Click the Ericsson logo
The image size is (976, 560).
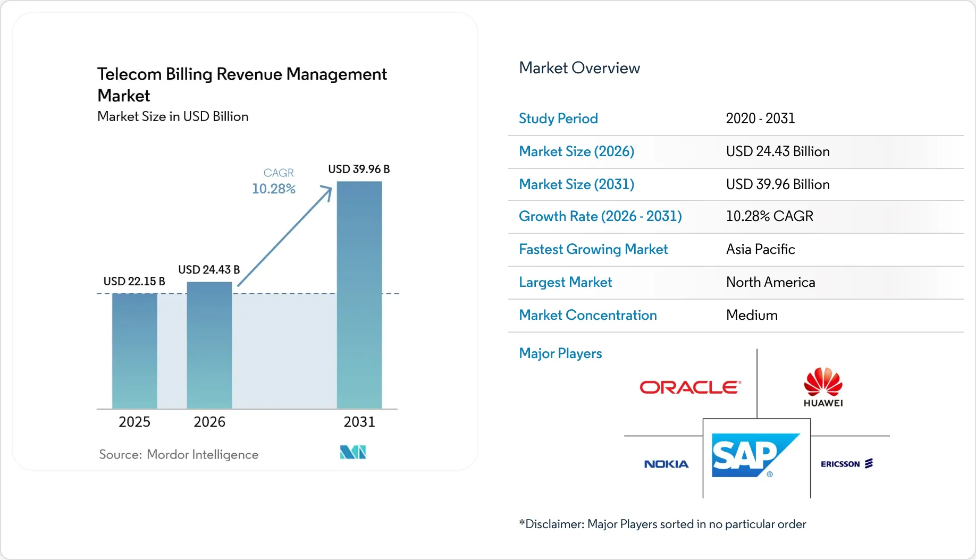[x=847, y=464]
